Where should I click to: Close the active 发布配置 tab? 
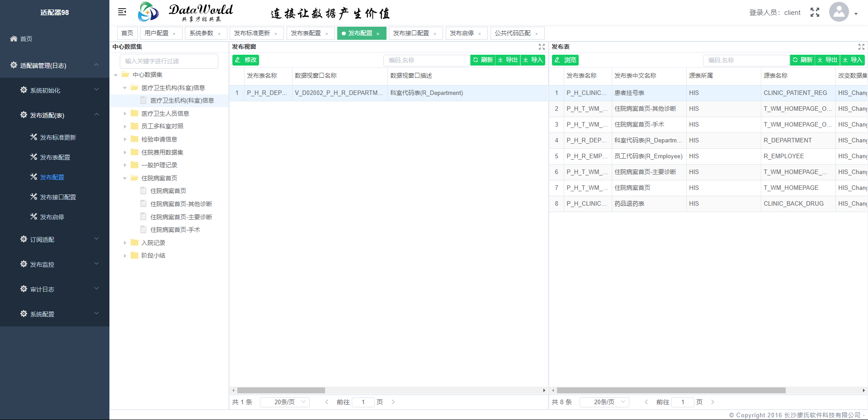pos(378,34)
